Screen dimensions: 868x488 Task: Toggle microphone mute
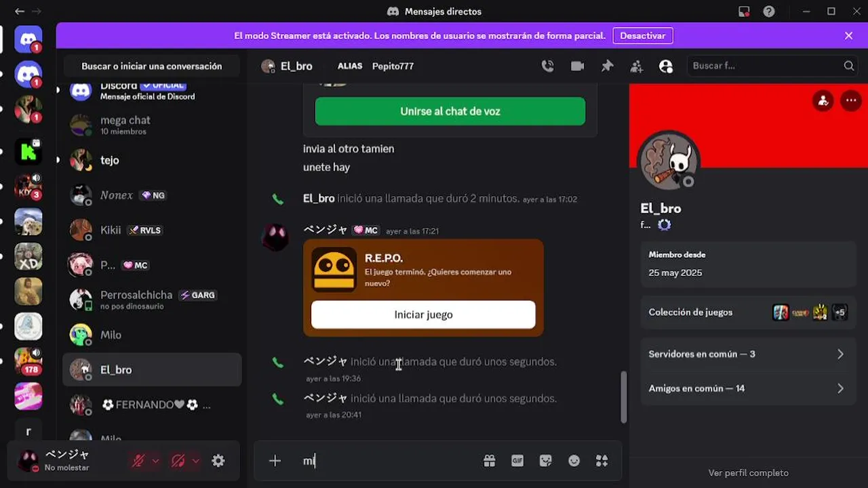coord(138,461)
